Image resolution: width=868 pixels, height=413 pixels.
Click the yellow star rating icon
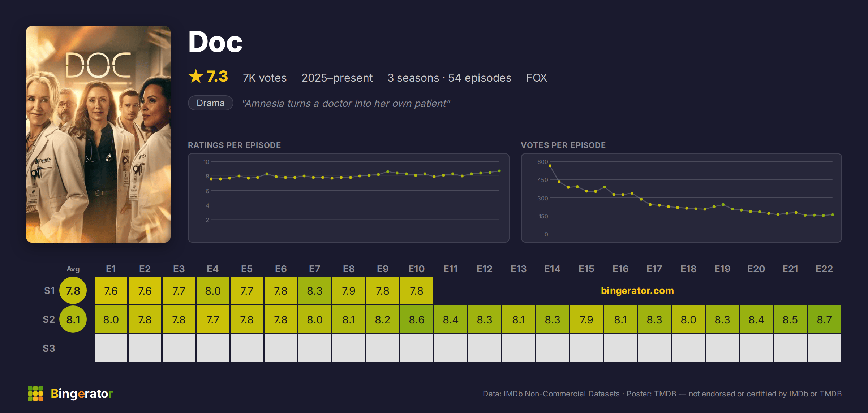click(x=196, y=77)
